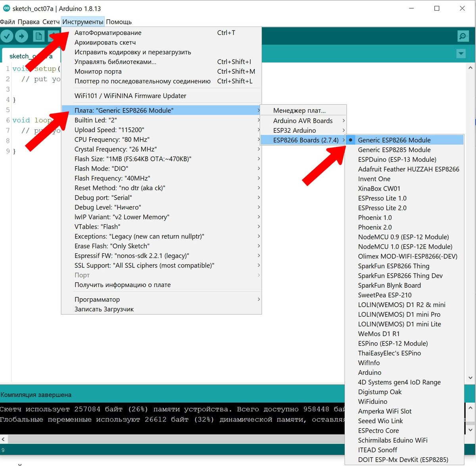Select NodeMCU 1.0 (ESP-12E Module) board
The height and width of the screenshot is (466, 476).
pyautogui.click(x=404, y=247)
